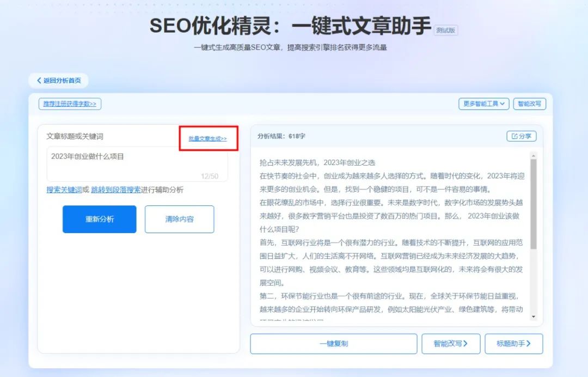Click the 清除内容 button
Screen dimensions: 588x377
(180, 219)
